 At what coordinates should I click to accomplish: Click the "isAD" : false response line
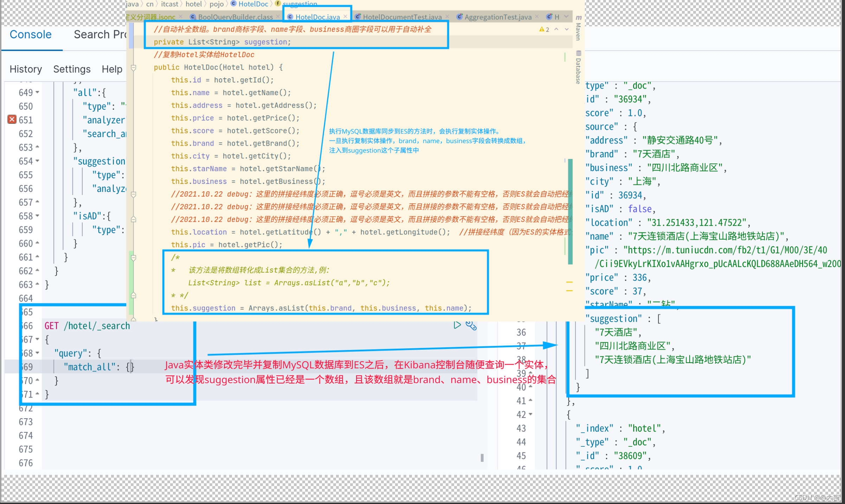click(620, 209)
